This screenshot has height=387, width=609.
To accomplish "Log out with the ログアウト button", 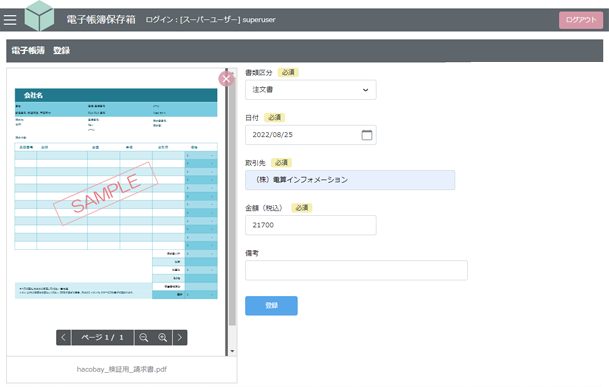I will click(581, 20).
